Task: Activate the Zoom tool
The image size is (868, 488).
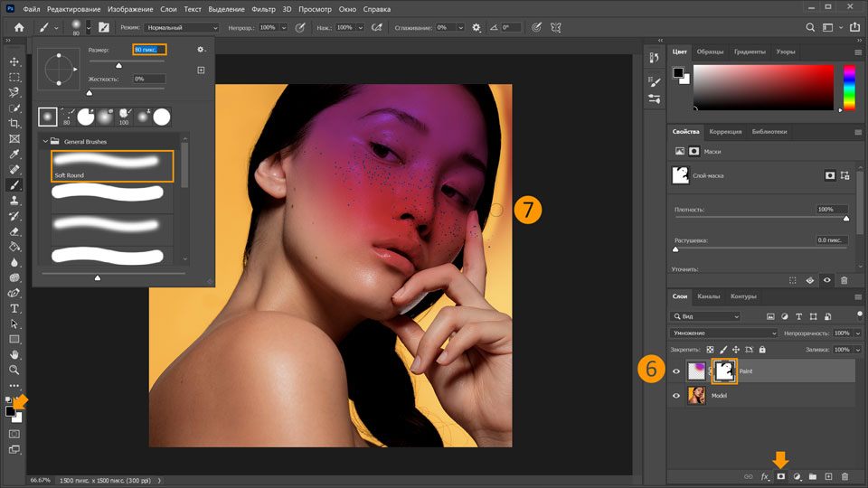Action: 14,370
